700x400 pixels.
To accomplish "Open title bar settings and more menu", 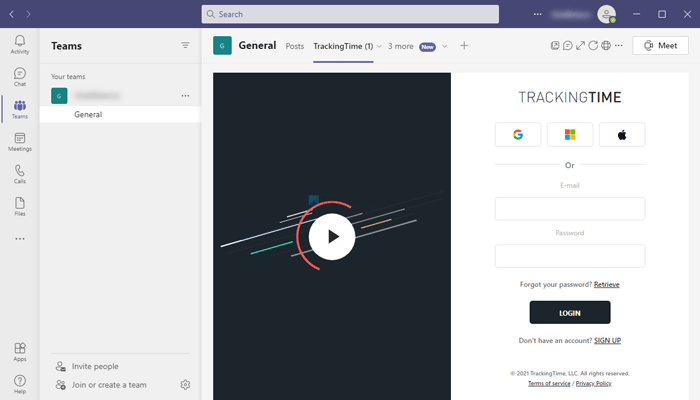I will pos(538,14).
